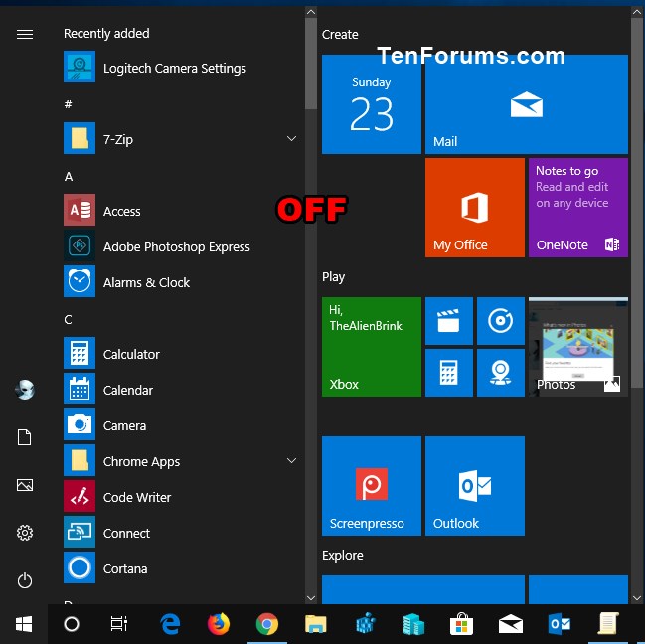Click app list scroll up arrow

(311, 12)
